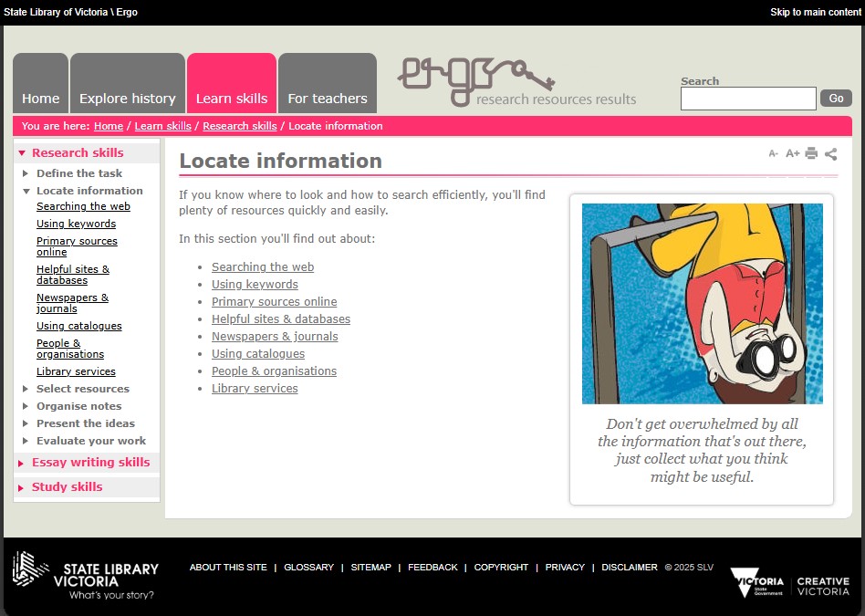Decrease text size with the A- icon

(x=774, y=154)
